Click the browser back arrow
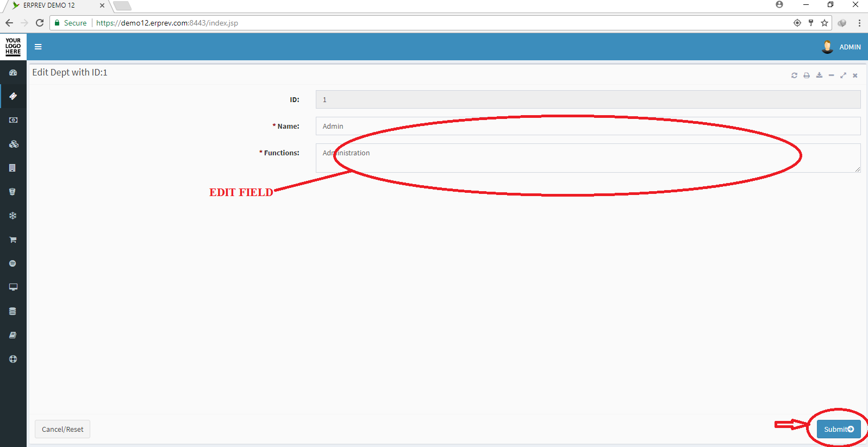 point(9,23)
